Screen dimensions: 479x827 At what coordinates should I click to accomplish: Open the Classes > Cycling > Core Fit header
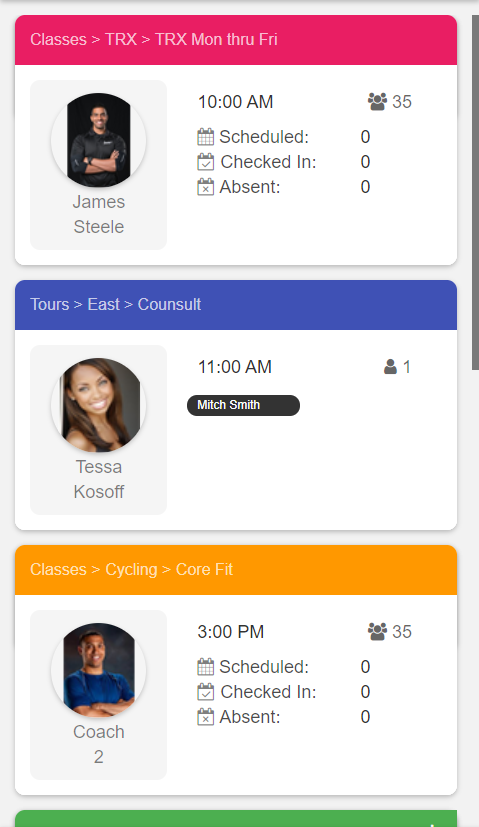(x=236, y=570)
